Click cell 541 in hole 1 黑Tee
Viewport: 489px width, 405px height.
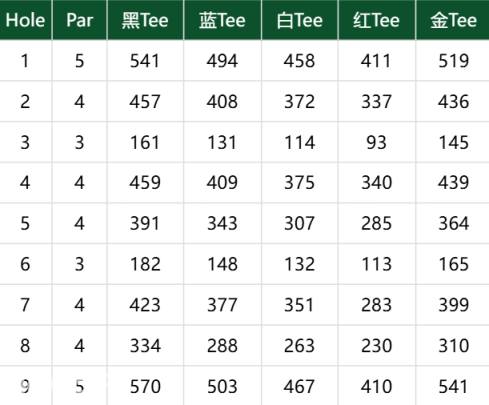point(145,61)
